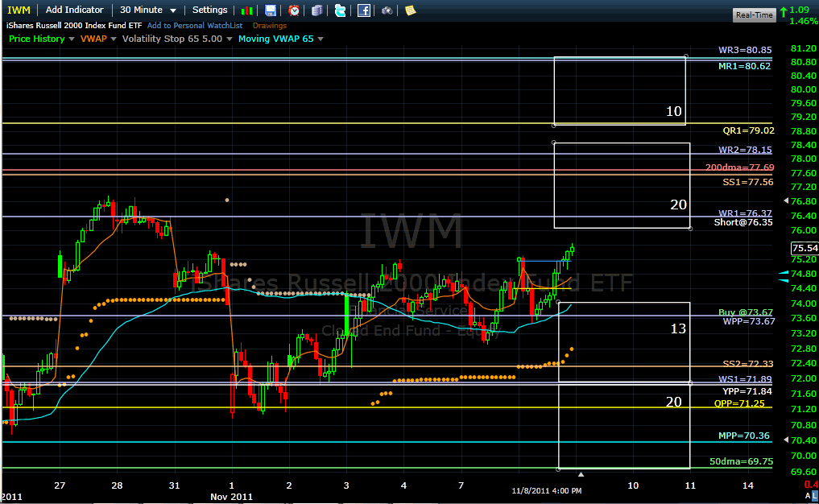Share chart via Twitter icon

(x=340, y=10)
